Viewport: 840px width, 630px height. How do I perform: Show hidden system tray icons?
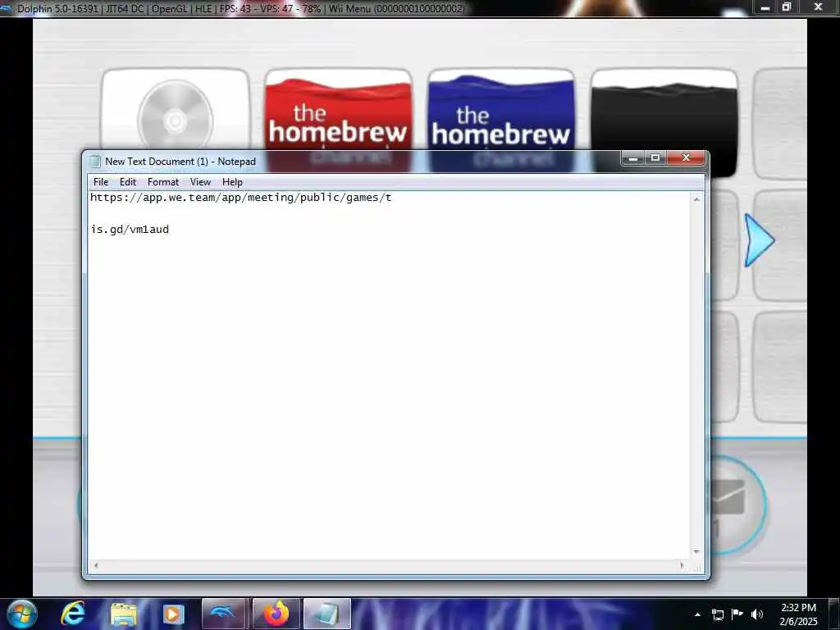(697, 614)
